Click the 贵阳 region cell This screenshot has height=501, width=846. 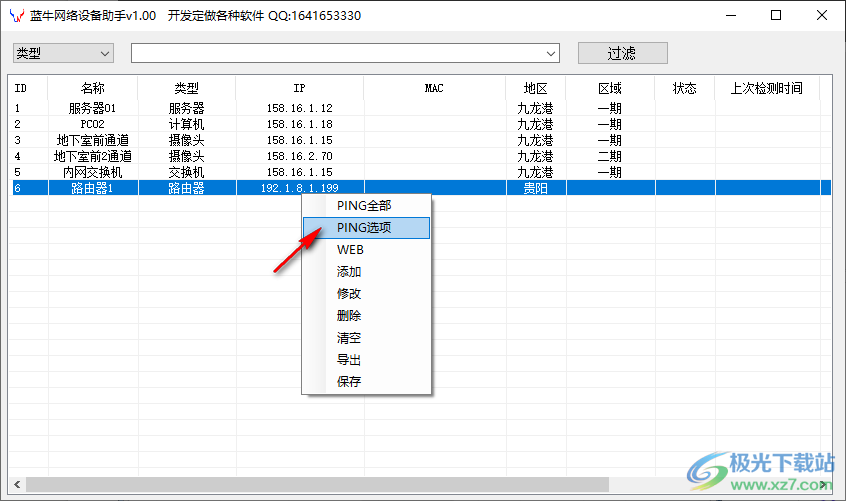[x=536, y=188]
